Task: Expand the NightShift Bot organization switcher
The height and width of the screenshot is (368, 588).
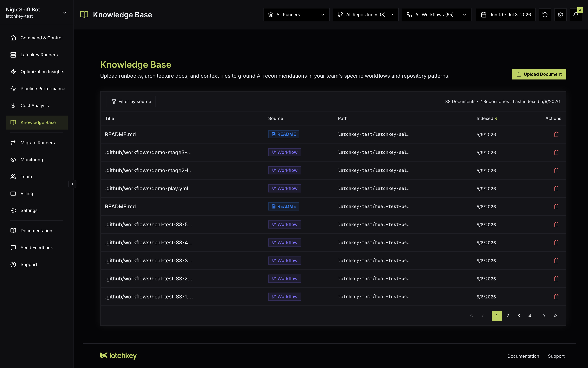Action: tap(37, 13)
